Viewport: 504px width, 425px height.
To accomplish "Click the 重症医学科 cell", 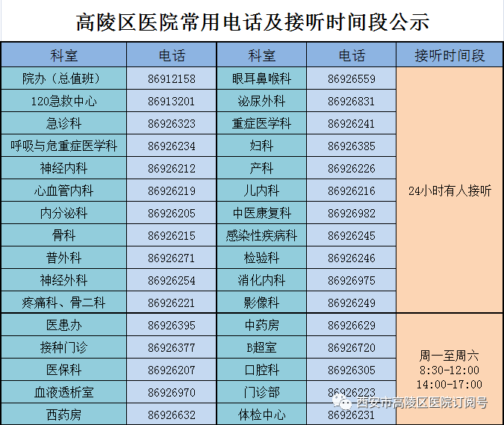I will (261, 123).
